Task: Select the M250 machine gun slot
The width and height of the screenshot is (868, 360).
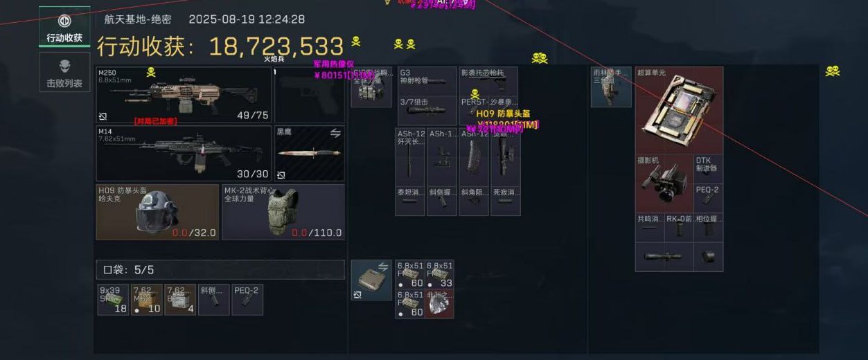Action: [x=184, y=95]
